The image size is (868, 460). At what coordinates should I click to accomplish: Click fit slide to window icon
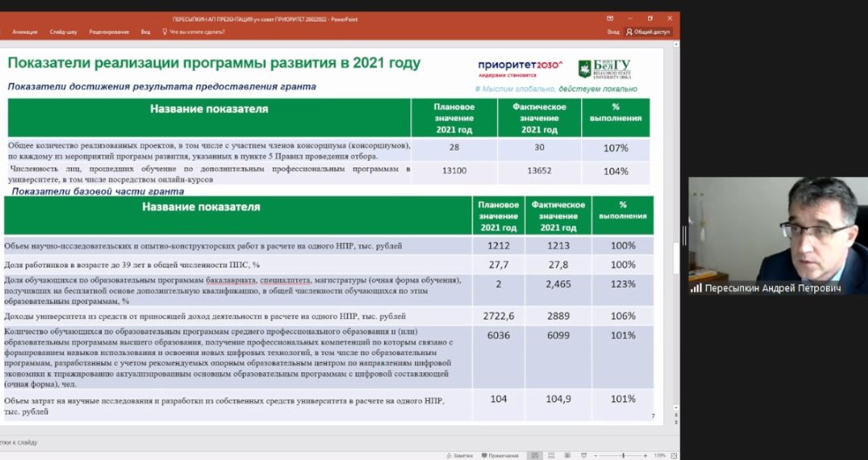point(674,455)
